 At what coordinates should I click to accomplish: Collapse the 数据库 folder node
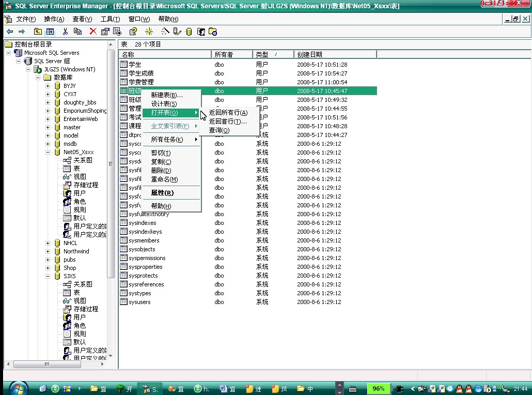click(x=38, y=78)
